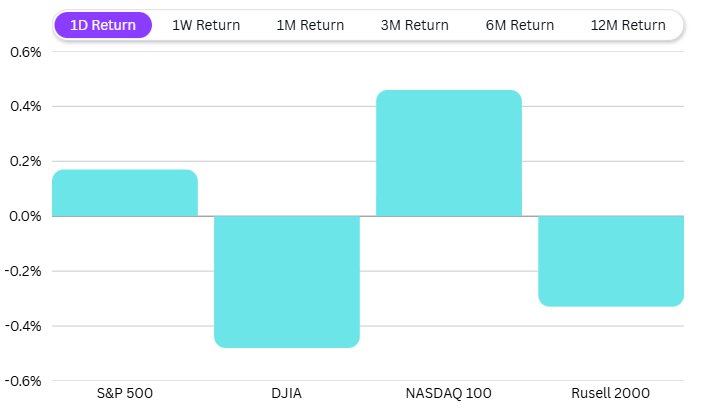Click the 0.6% y-axis label
702x418 pixels.
pos(25,51)
